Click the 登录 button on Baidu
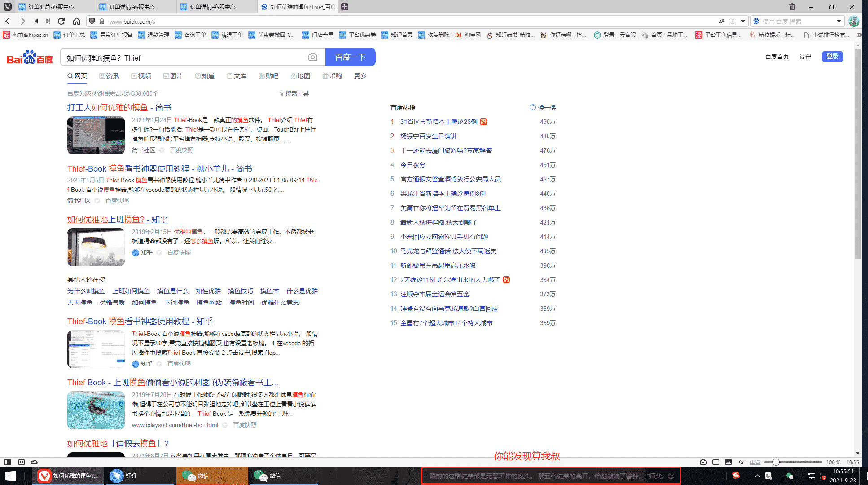 tap(833, 56)
